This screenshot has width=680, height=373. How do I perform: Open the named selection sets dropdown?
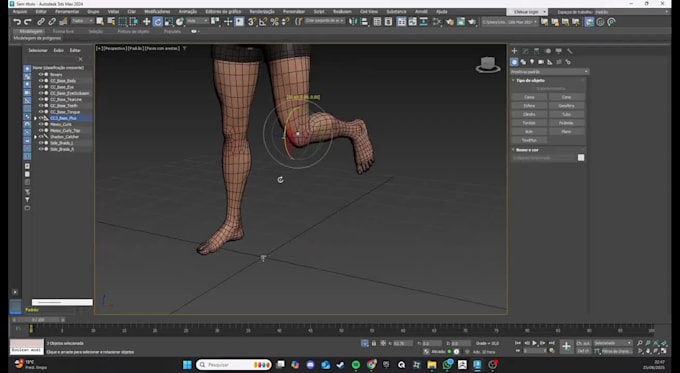click(x=325, y=21)
